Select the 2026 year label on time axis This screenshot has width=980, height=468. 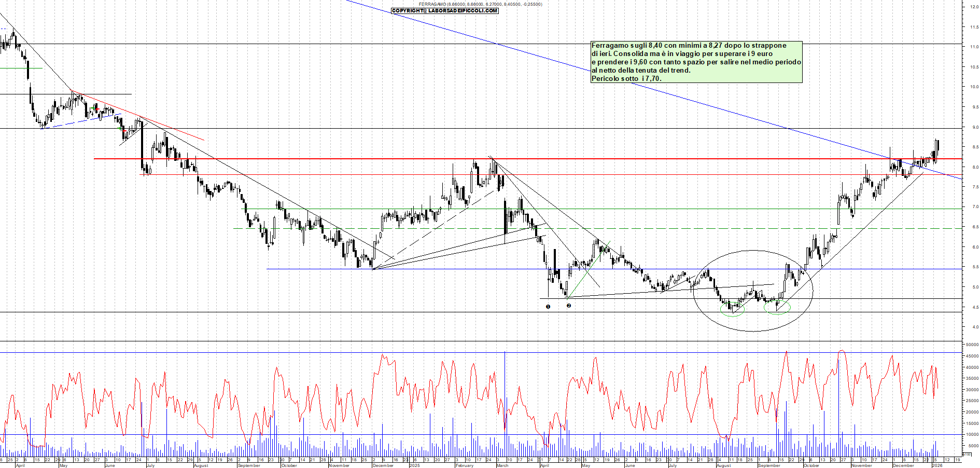coord(937,465)
